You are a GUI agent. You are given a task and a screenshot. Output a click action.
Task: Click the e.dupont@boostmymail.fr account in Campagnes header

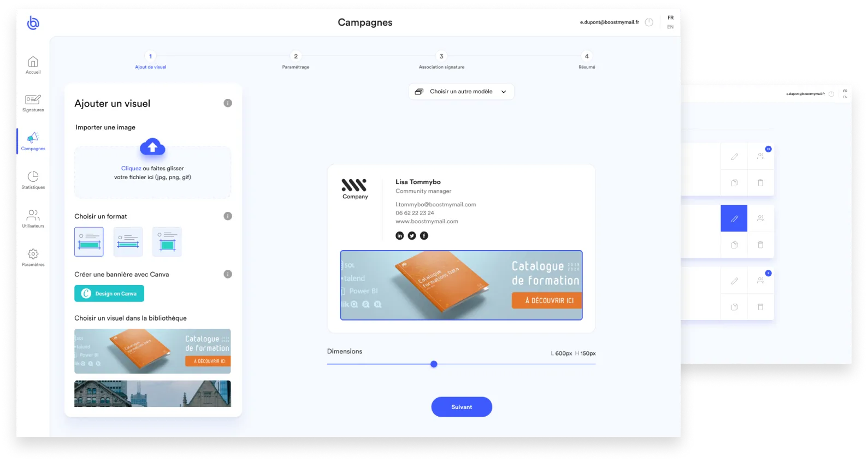tap(610, 22)
